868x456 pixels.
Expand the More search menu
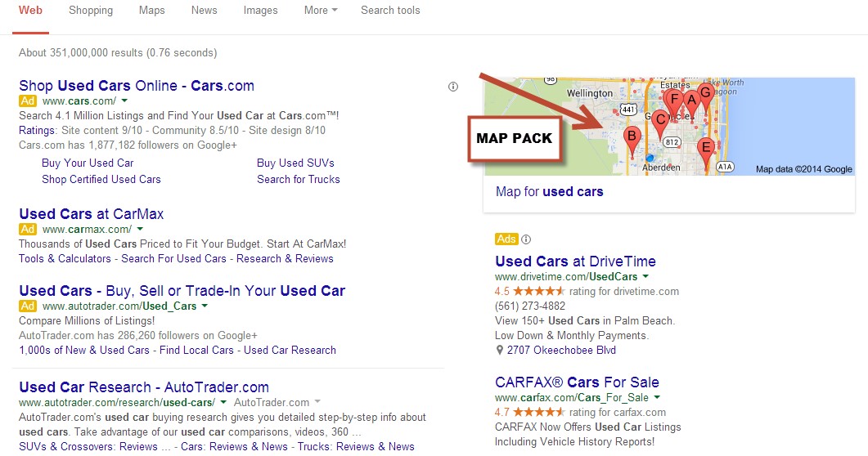[321, 11]
